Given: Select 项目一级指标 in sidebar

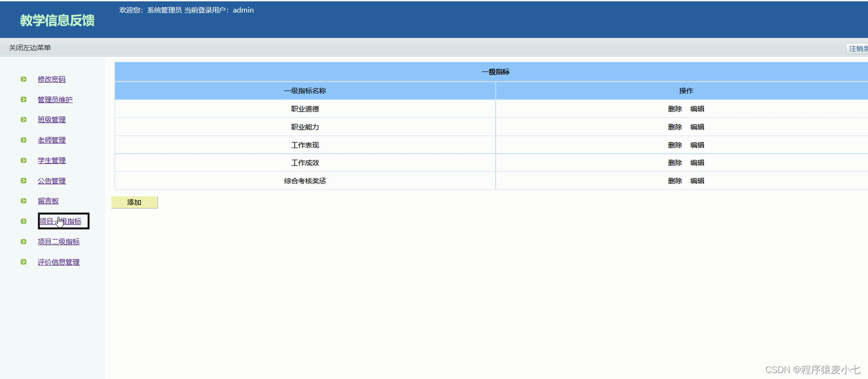Looking at the screenshot, I should click(x=60, y=221).
